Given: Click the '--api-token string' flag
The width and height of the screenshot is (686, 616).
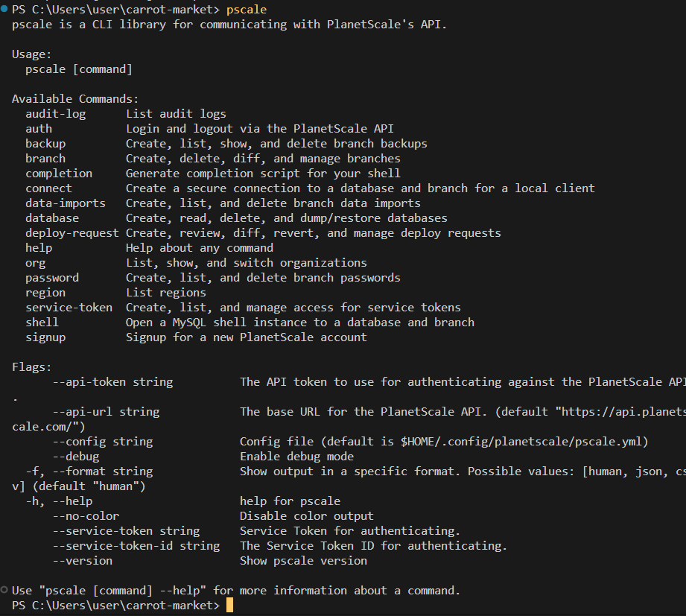Looking at the screenshot, I should [x=113, y=382].
